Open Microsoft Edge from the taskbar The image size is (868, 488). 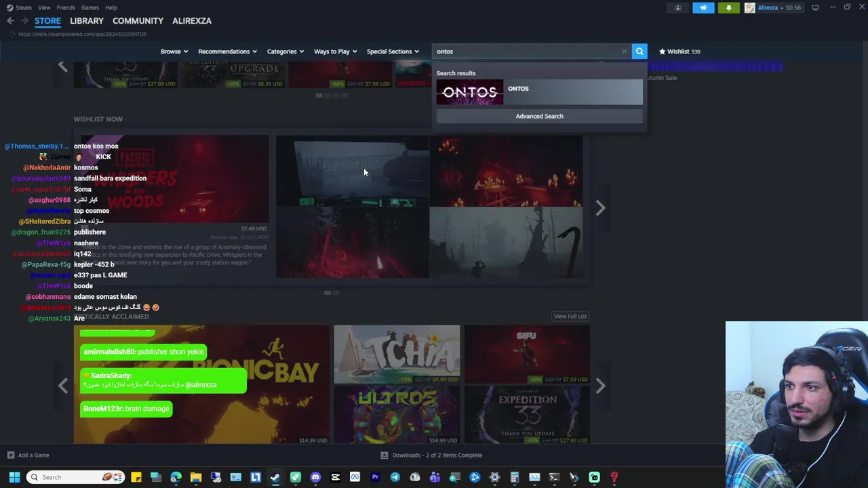coord(176,477)
